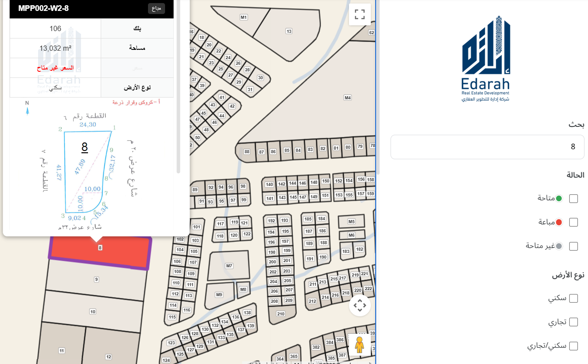The width and height of the screenshot is (588, 364).
Task: Select plot M7 on the map
Action: tap(229, 266)
